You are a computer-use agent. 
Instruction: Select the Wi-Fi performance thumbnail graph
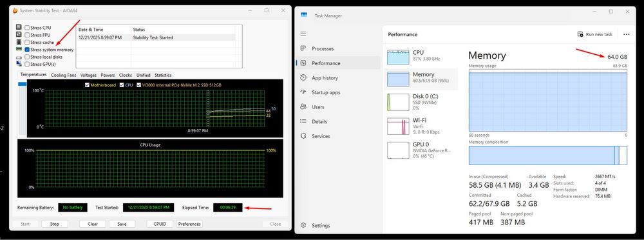pos(399,126)
